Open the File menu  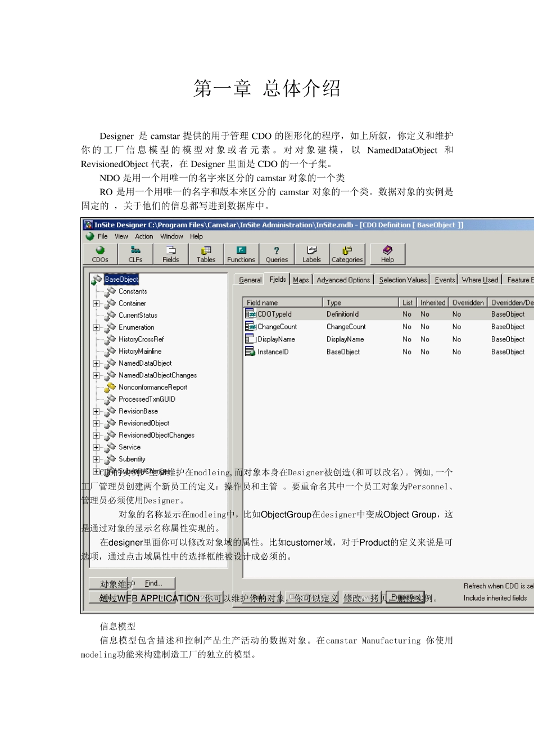coord(102,236)
